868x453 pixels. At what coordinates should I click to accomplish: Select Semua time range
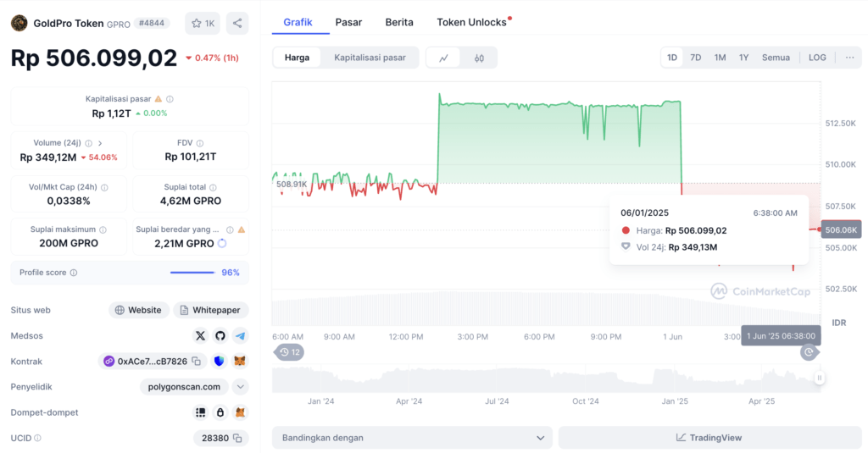pos(776,58)
